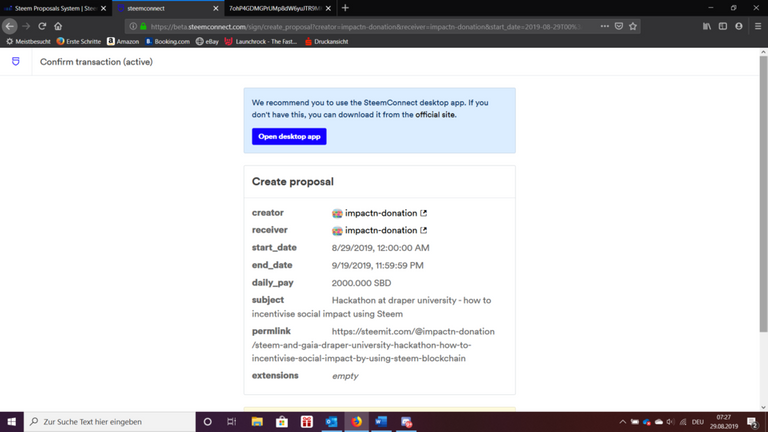768x432 pixels.
Task: Click the page vertical scrollbar
Action: point(764,194)
